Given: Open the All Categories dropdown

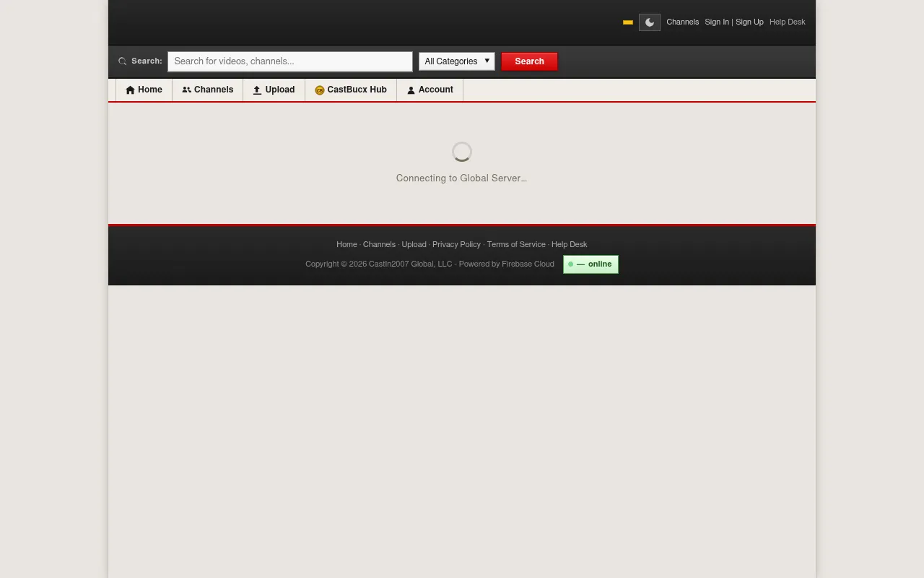Looking at the screenshot, I should click(457, 61).
